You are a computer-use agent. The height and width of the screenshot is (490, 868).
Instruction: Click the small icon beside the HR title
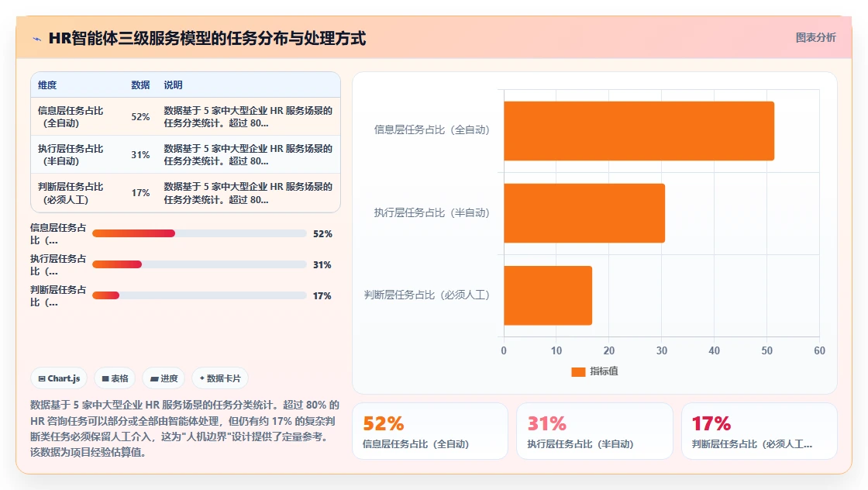click(x=37, y=39)
